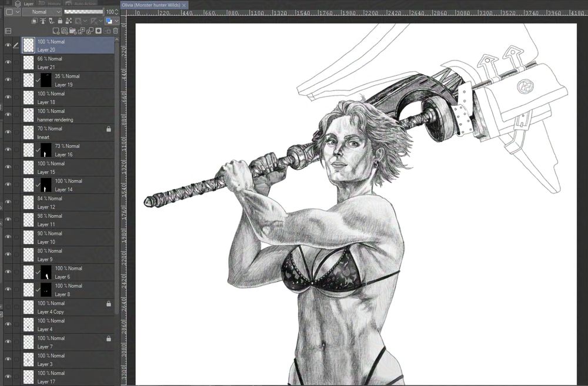Click the palette color square icon
The height and width of the screenshot is (386, 588).
point(9,12)
